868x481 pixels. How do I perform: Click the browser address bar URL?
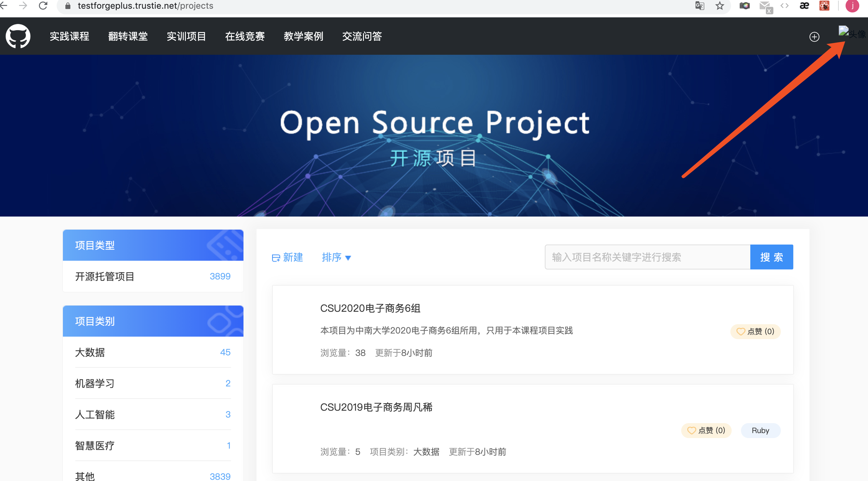[145, 6]
